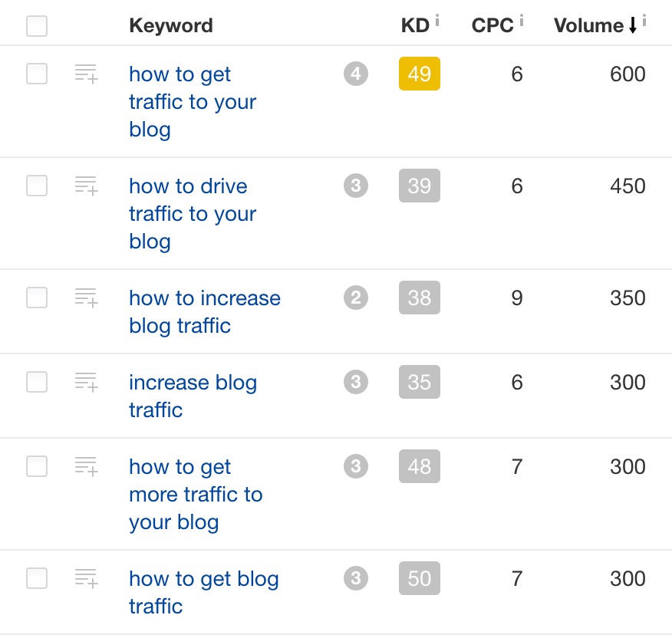Check the box for 'how to get traffic to your blog'
The height and width of the screenshot is (638, 672).
pos(37,74)
